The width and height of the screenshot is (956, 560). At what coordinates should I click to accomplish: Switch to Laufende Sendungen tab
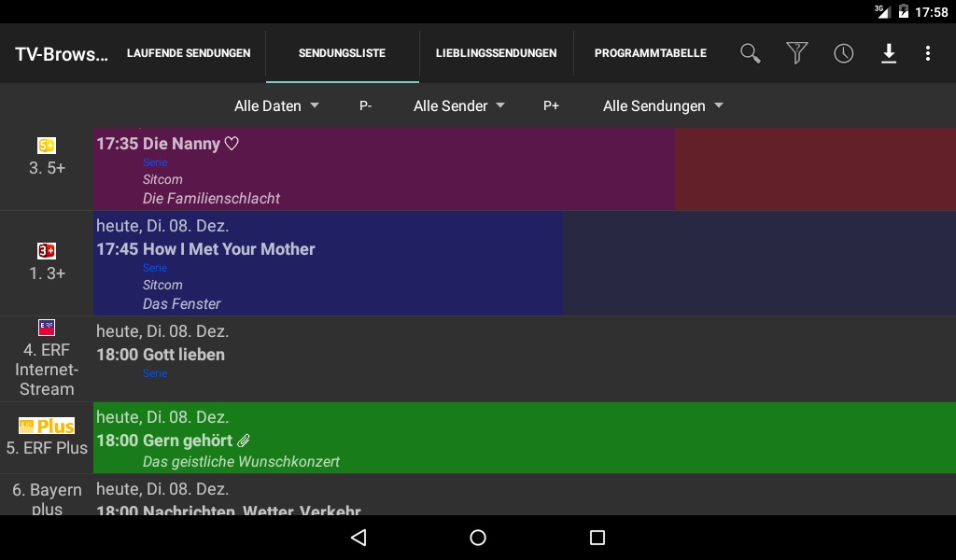(189, 53)
